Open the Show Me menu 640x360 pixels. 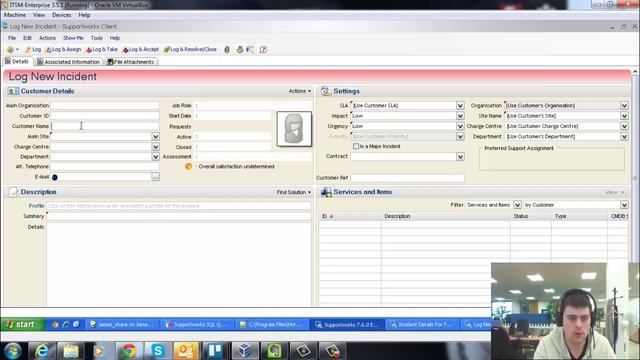point(73,38)
